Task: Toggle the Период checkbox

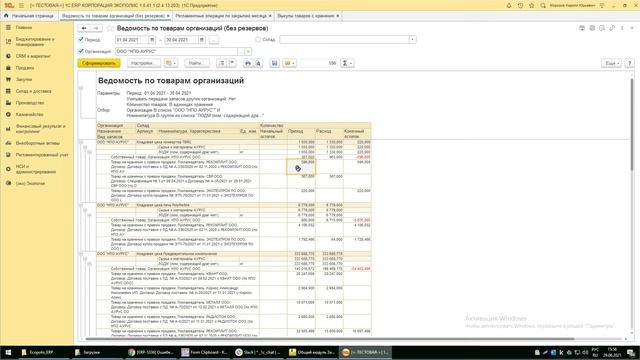Action: pyautogui.click(x=81, y=40)
